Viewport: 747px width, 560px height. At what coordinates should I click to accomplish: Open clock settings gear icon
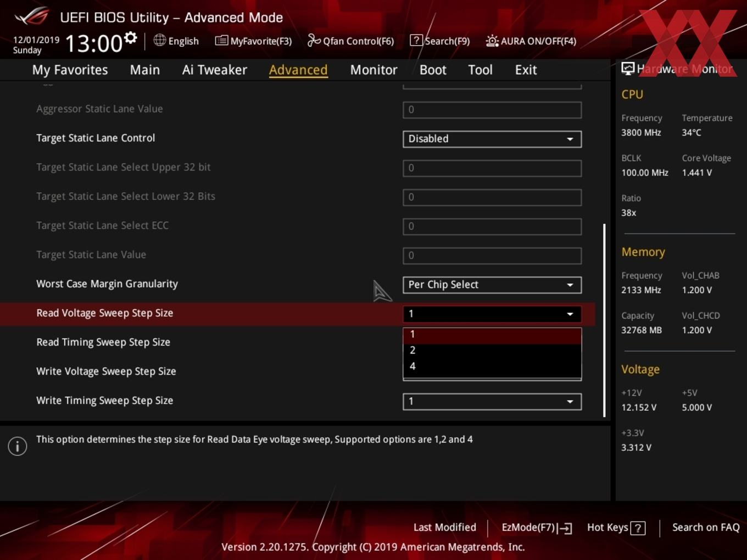click(x=130, y=38)
